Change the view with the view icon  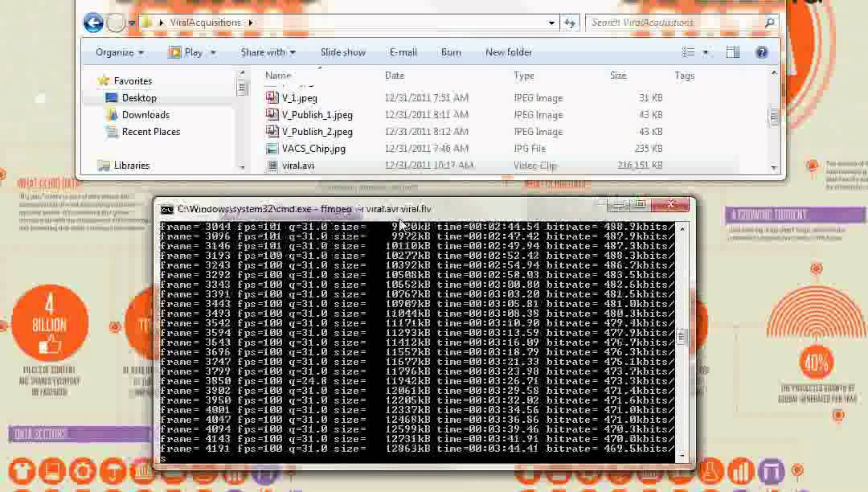[688, 52]
